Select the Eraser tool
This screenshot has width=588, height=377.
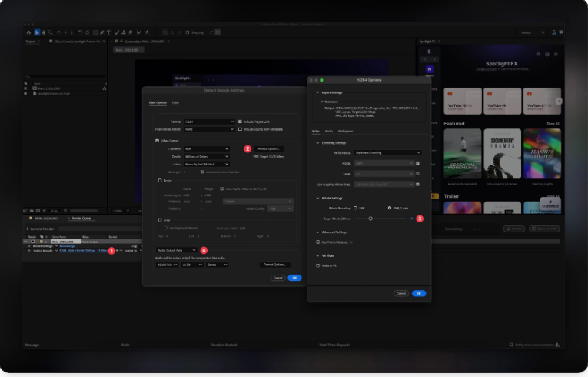pos(130,32)
